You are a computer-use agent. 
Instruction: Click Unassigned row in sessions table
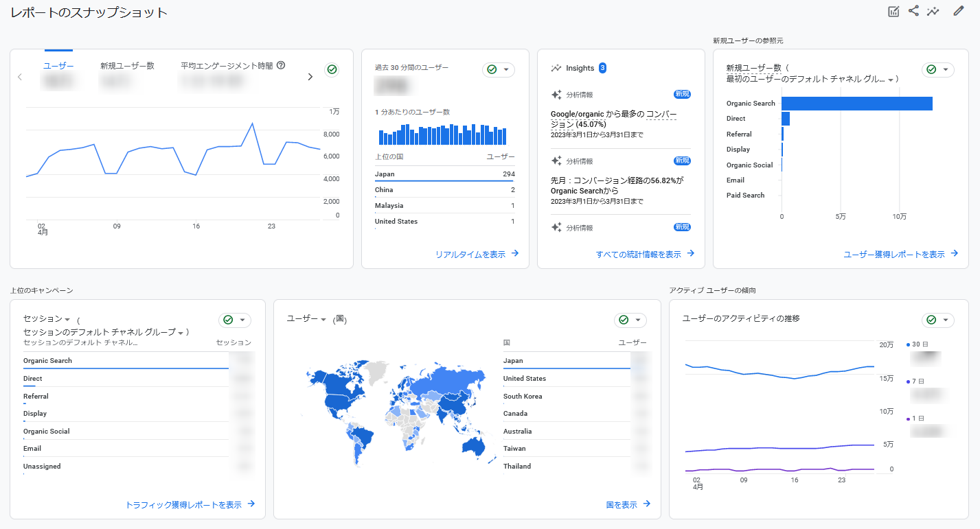point(137,467)
